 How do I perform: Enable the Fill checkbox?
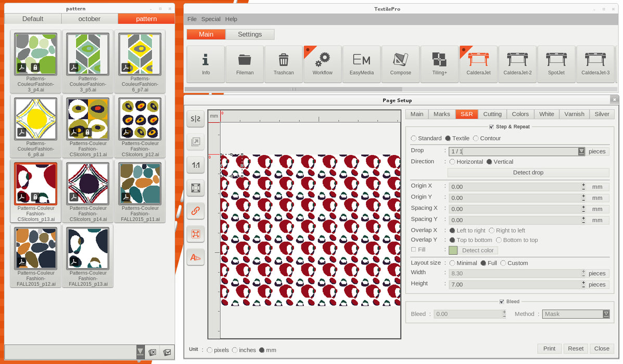point(414,250)
